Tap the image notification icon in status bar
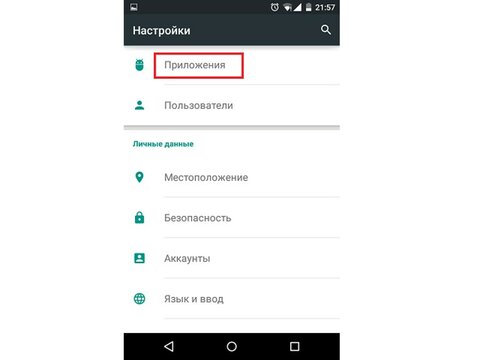The width and height of the screenshot is (480, 360). point(134,7)
